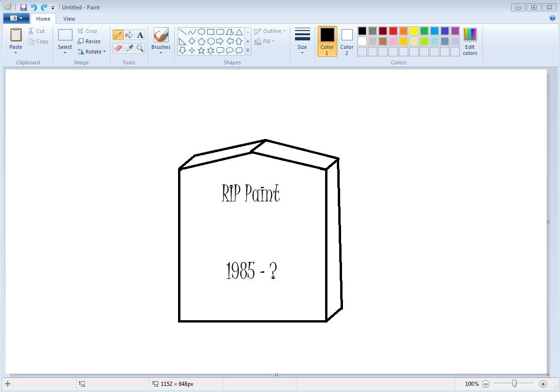This screenshot has width=560, height=392.
Task: Select the Oval shape
Action: (x=201, y=31)
